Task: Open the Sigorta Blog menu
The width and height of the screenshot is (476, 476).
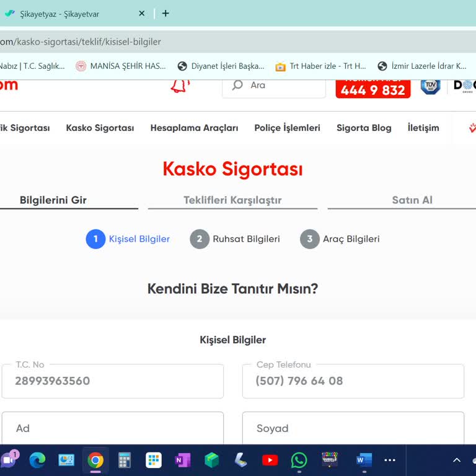Action: [364, 128]
